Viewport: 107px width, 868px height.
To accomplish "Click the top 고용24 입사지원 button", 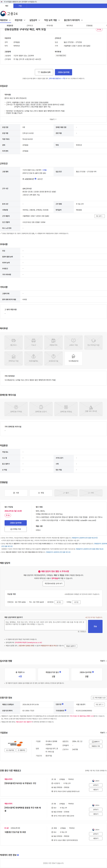I will pyautogui.click(x=63, y=72).
